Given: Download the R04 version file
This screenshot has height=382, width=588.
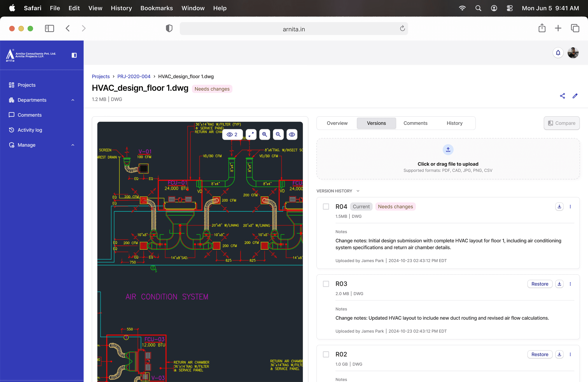Looking at the screenshot, I should point(559,206).
